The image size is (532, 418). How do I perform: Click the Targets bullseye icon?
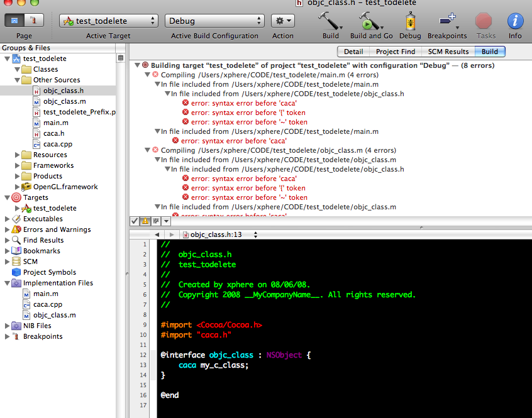coord(16,197)
